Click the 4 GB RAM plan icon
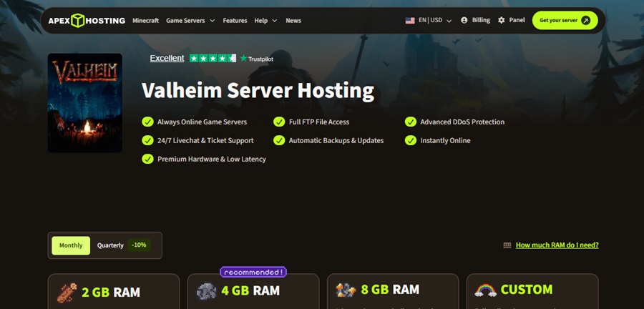This screenshot has height=309, width=644. (x=207, y=290)
